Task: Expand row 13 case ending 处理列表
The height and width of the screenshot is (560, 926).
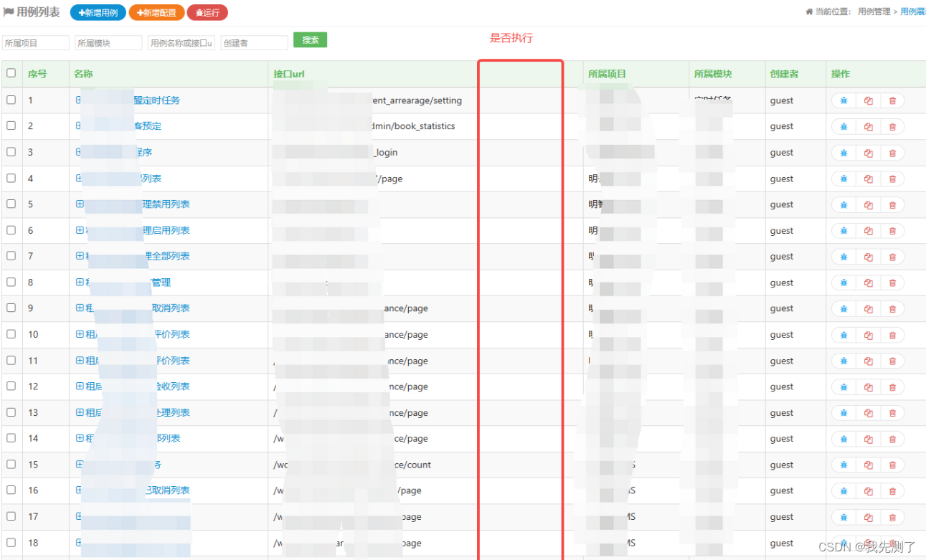Action: pyautogui.click(x=80, y=412)
